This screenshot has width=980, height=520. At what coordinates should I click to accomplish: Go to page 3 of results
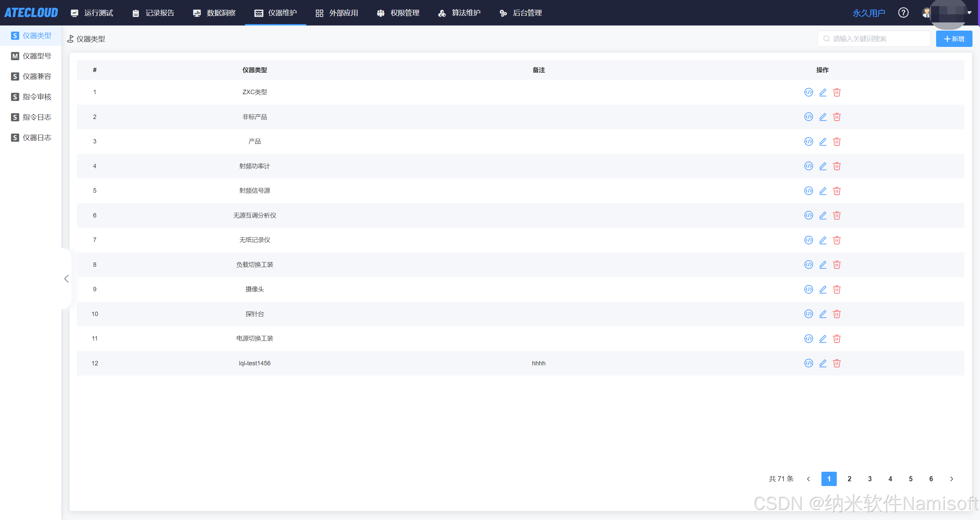point(870,479)
